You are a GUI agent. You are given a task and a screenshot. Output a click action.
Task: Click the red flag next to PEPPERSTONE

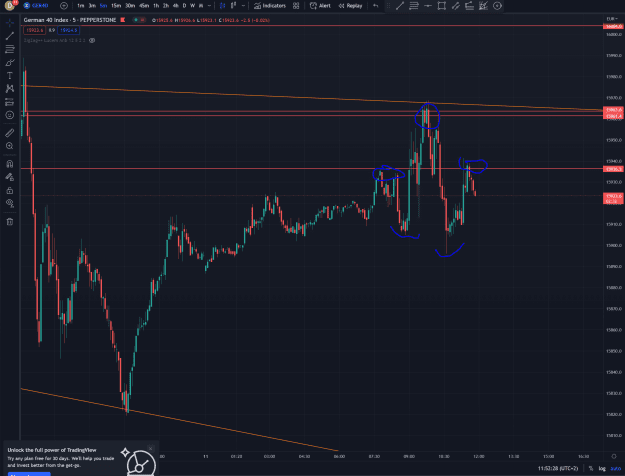click(123, 20)
